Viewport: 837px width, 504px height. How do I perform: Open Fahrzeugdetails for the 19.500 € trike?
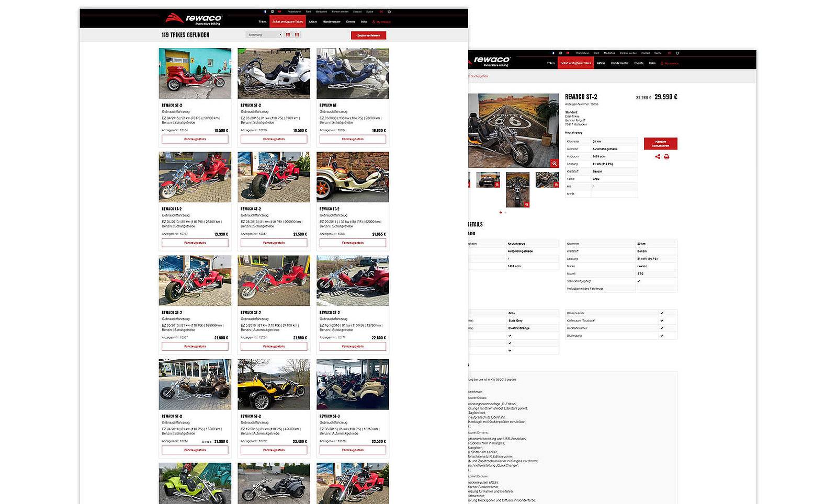274,139
